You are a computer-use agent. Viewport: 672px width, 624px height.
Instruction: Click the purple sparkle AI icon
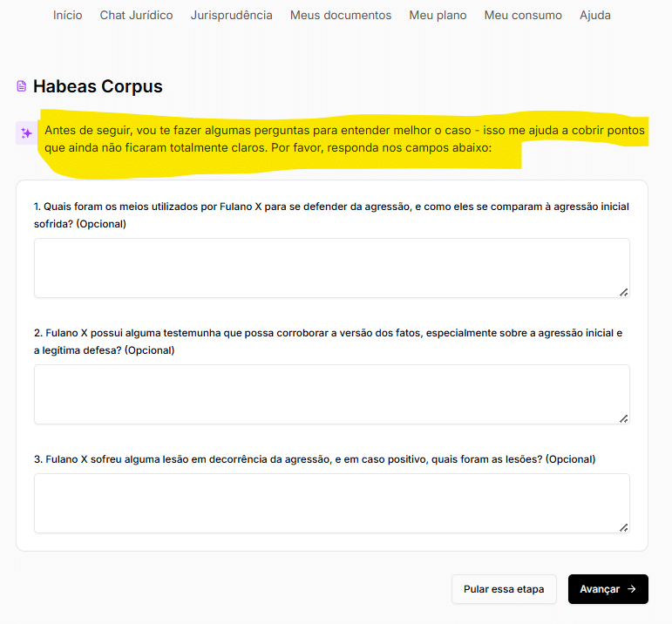[x=26, y=133]
